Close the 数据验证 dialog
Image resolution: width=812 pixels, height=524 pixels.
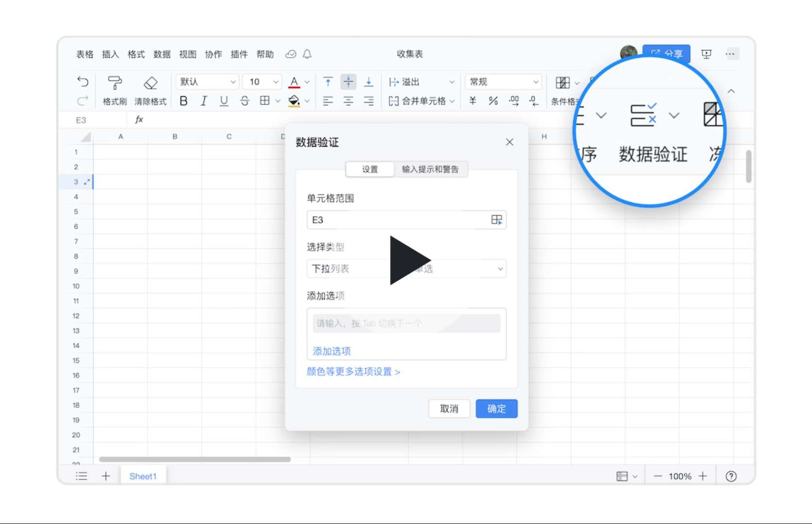coord(509,142)
